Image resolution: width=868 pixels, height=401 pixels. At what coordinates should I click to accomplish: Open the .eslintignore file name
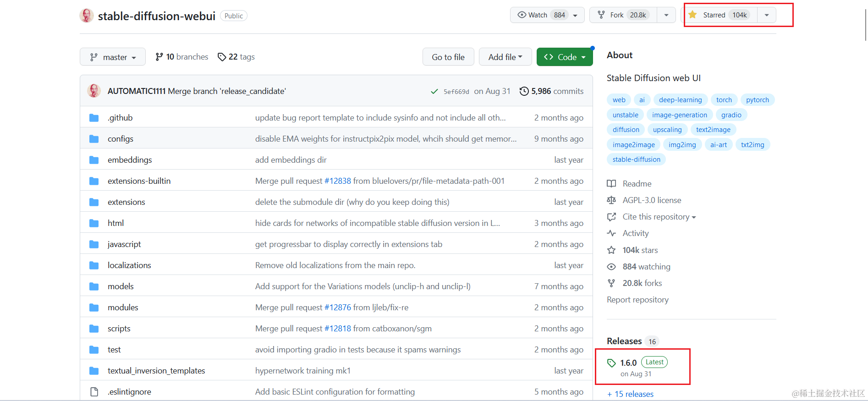(129, 392)
